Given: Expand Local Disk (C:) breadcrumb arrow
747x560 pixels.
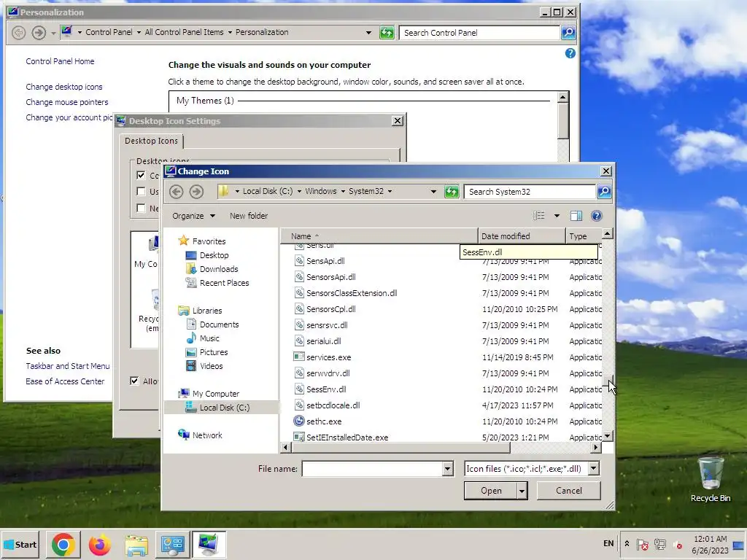Looking at the screenshot, I should point(299,192).
